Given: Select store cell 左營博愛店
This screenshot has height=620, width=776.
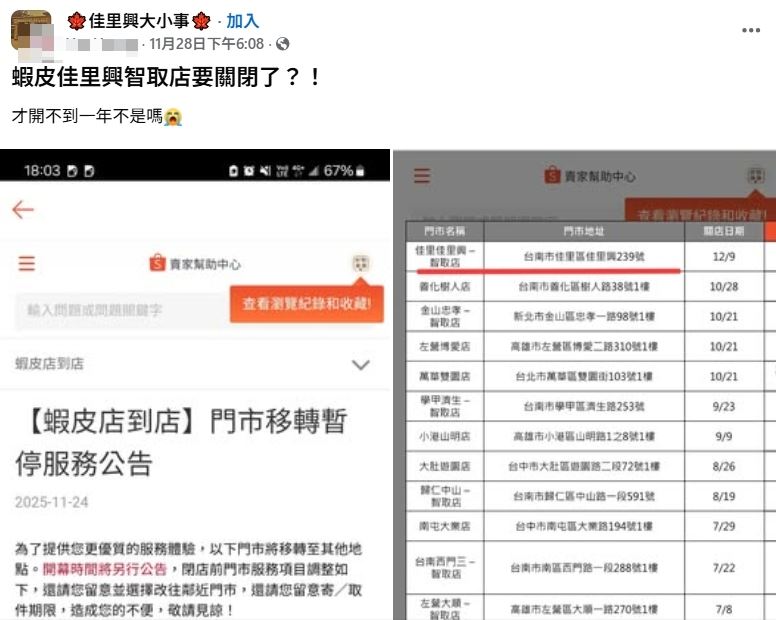Looking at the screenshot, I should 444,346.
